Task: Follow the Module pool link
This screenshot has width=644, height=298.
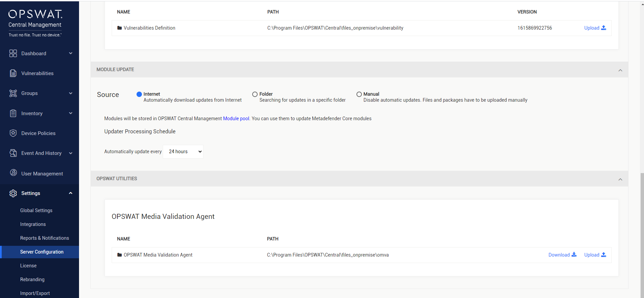Action: click(x=236, y=119)
